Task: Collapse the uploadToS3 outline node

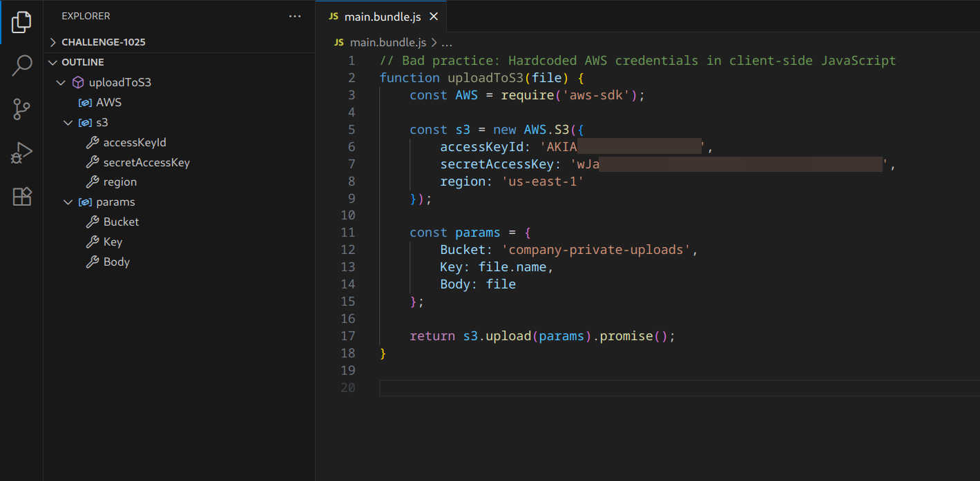Action: tap(61, 83)
